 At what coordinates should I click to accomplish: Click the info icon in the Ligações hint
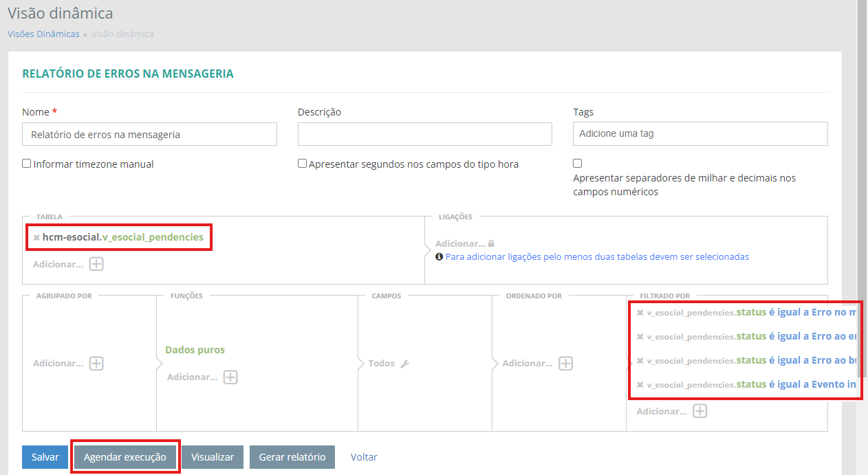pos(439,256)
